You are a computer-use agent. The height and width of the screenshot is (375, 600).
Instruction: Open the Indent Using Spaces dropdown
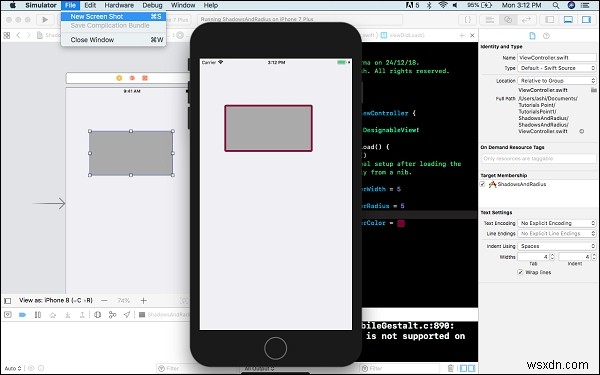point(557,246)
